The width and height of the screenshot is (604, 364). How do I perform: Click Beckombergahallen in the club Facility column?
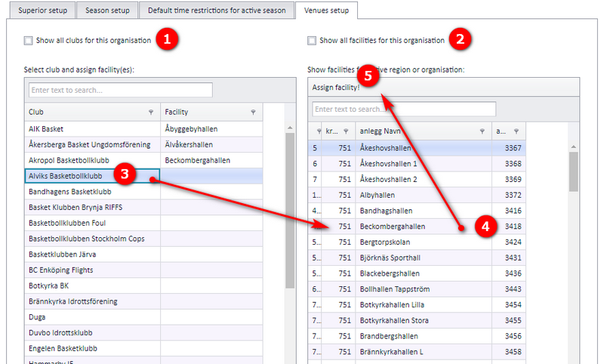[211, 160]
